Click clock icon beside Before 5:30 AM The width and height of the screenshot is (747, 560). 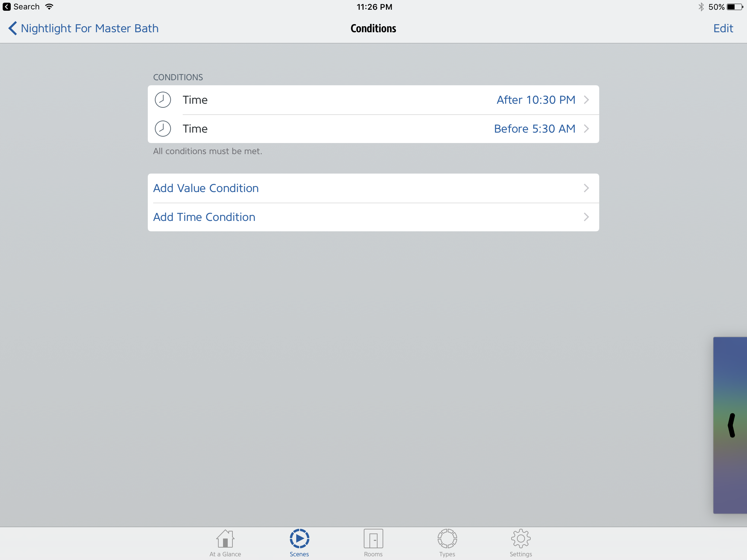click(x=163, y=129)
